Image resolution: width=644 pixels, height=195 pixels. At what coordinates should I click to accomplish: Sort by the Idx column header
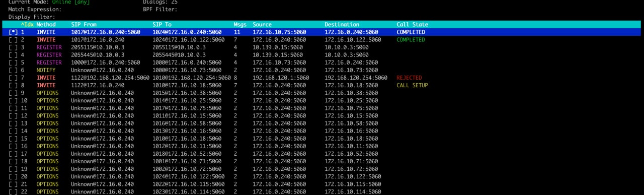(x=27, y=24)
